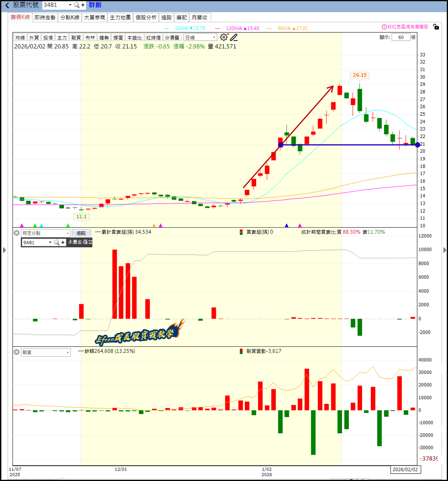
Task: Close the 融資 indicator panel
Action: pyautogui.click(x=16, y=352)
